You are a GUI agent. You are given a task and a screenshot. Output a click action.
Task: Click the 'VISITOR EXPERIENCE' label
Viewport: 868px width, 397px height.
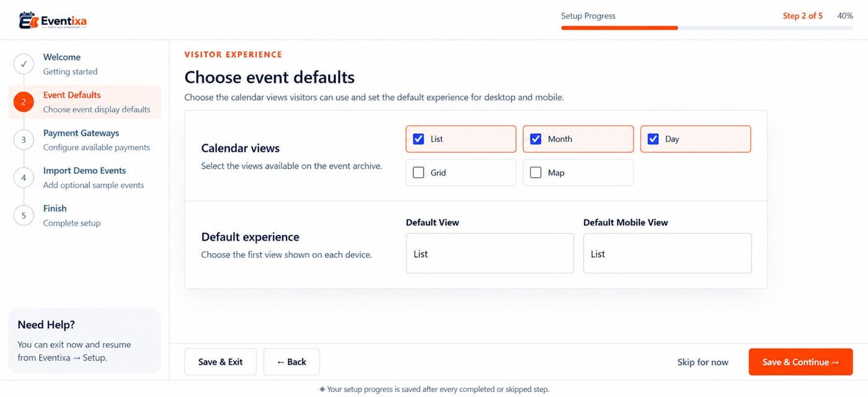pos(233,55)
